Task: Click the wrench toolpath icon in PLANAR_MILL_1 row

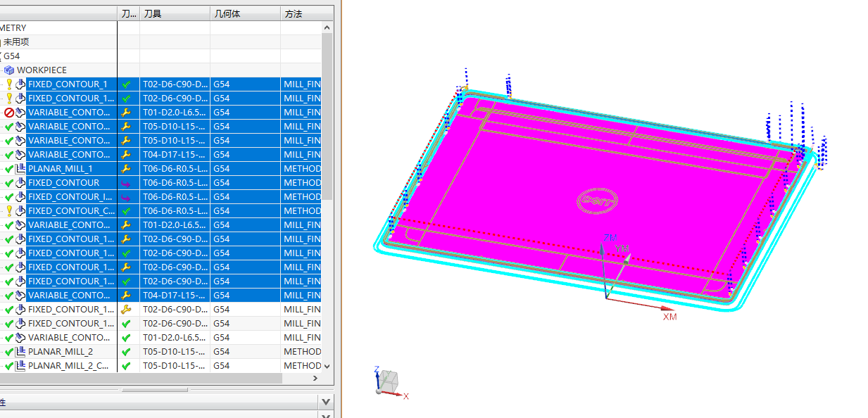Action: click(x=126, y=169)
